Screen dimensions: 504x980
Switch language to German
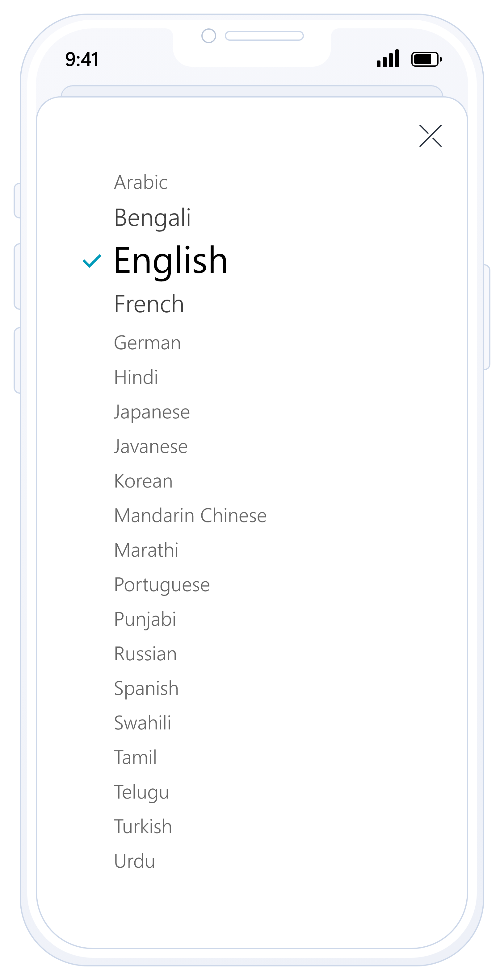[x=147, y=343]
